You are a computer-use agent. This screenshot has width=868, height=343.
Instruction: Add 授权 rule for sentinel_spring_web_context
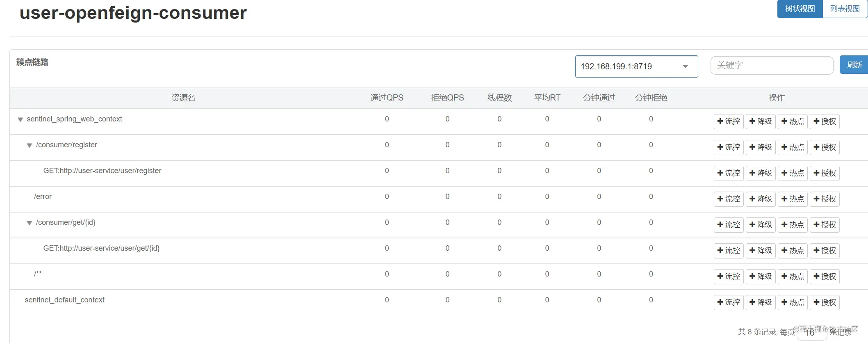pos(825,121)
